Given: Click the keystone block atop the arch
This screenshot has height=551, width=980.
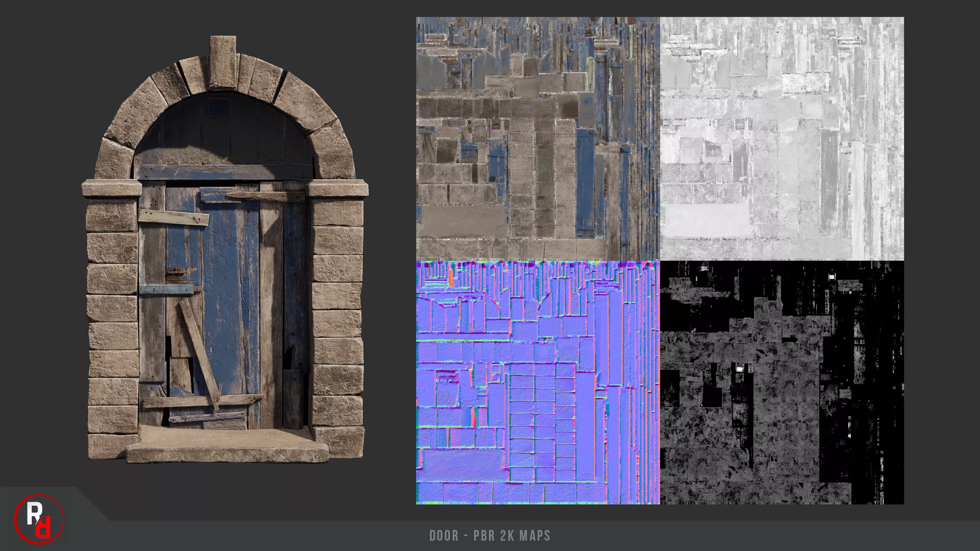Looking at the screenshot, I should (223, 62).
